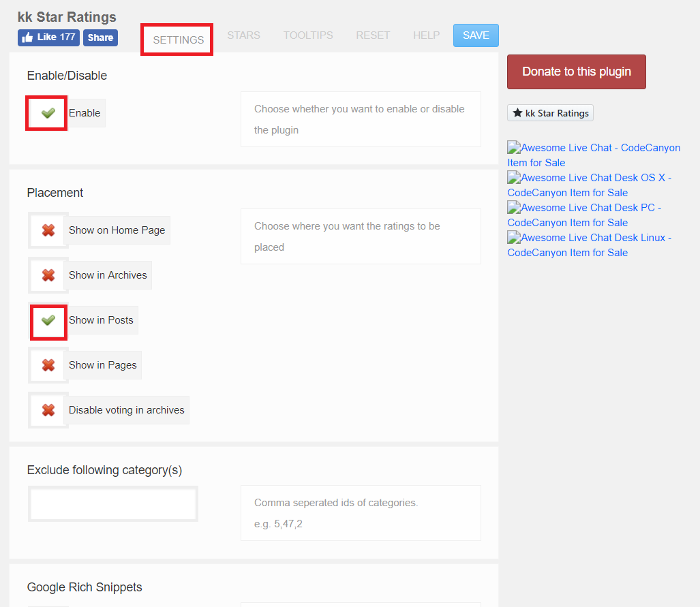Viewport: 700px width, 607px height.
Task: Click the Facebook Share button
Action: pos(100,37)
